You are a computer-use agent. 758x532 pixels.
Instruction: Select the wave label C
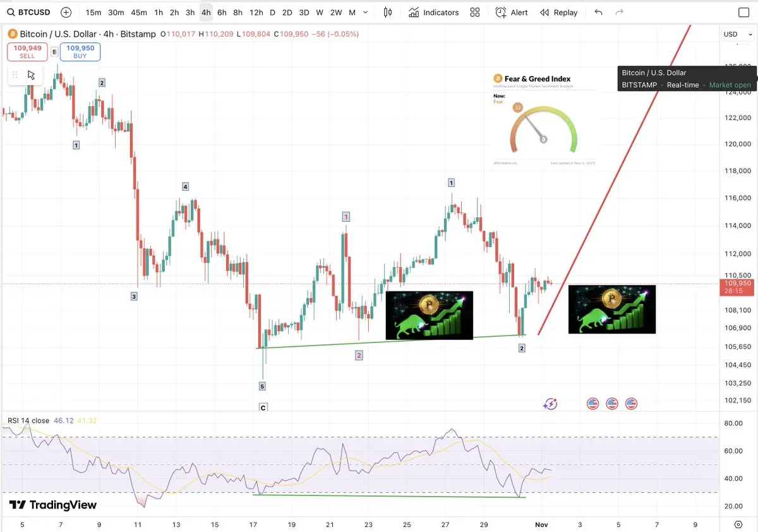pos(263,408)
